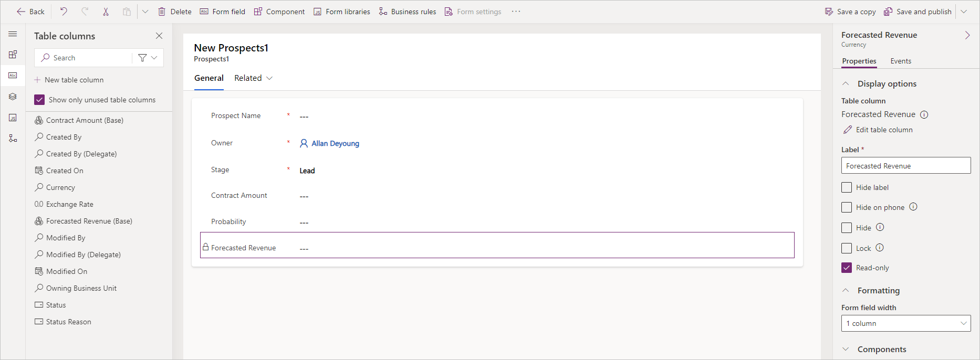
Task: Add a New table column
Action: coord(69,80)
